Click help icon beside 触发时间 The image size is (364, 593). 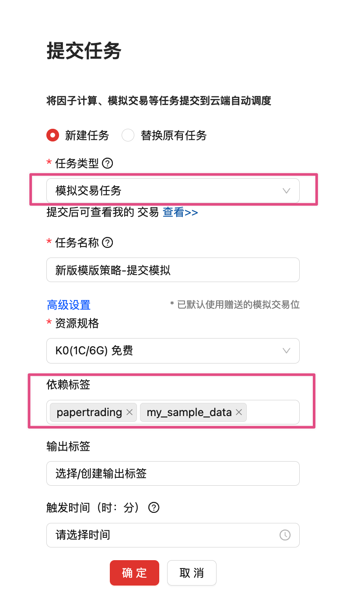tap(154, 508)
